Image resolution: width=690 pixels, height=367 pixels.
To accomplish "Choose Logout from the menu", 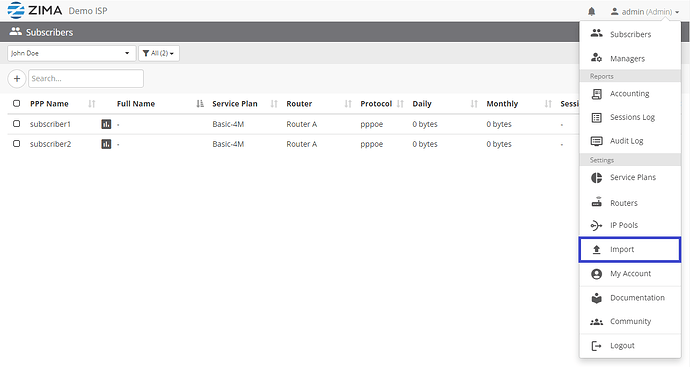I will (x=630, y=346).
